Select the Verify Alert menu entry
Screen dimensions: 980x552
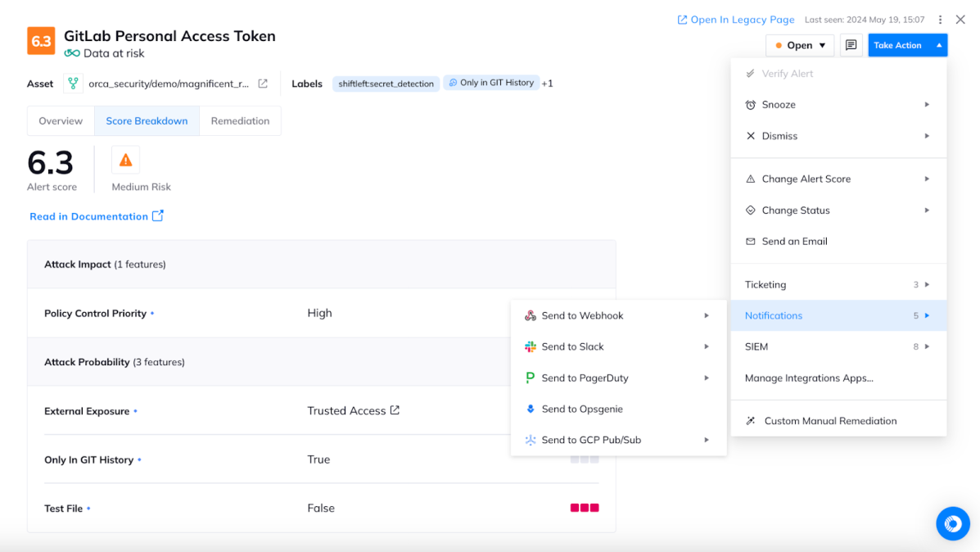[838, 74]
